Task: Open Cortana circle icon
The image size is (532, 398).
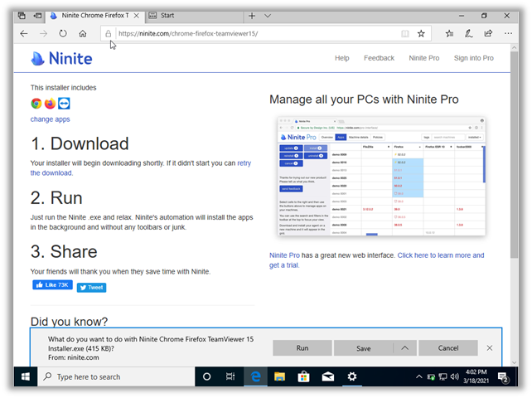Action: tap(206, 376)
